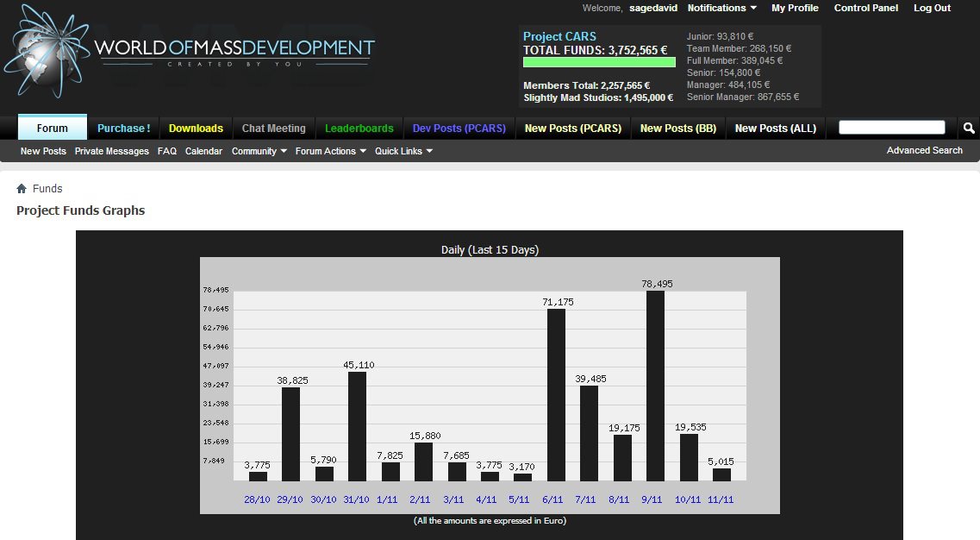The height and width of the screenshot is (540, 980).
Task: Open the Community dropdown menu
Action: click(259, 151)
